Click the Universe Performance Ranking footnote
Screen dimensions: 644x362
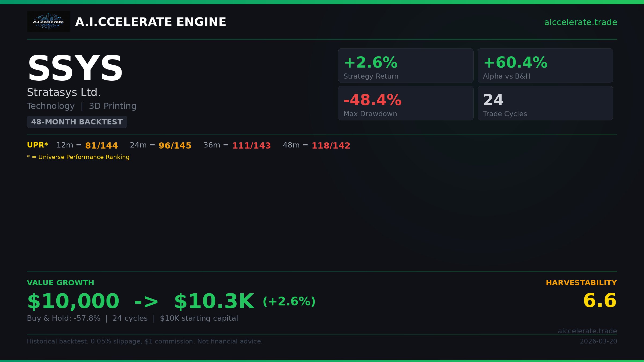tap(78, 157)
